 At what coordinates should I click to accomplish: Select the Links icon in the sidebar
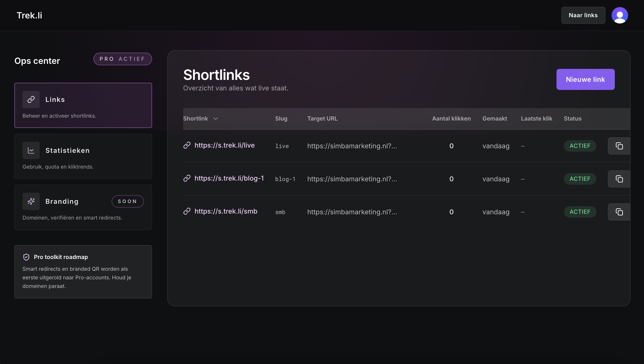(31, 99)
